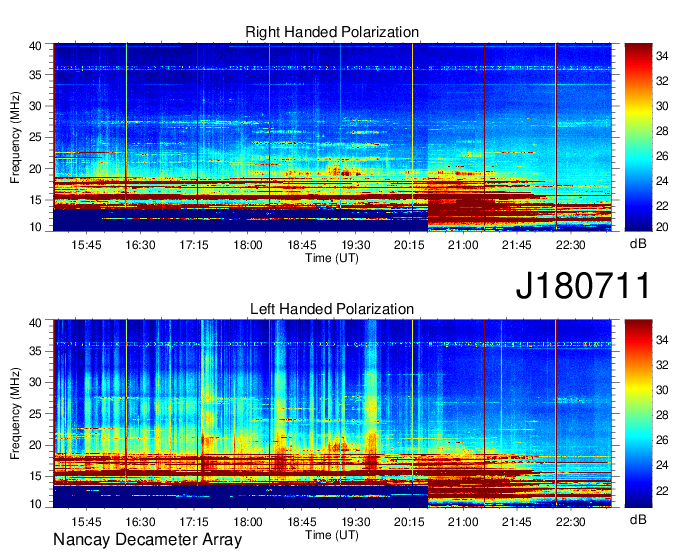The image size is (680, 552).
Task: Click 18:45 time tick of Right Handed plot
Action: point(301,245)
